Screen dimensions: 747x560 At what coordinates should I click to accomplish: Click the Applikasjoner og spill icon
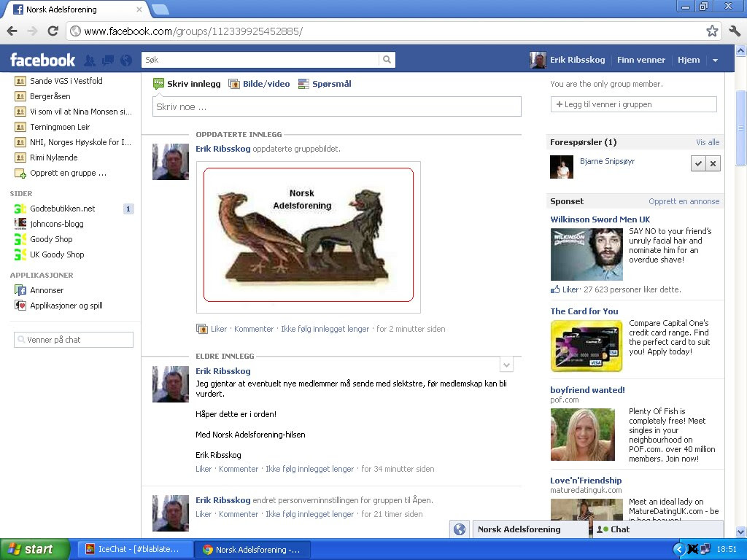(20, 306)
